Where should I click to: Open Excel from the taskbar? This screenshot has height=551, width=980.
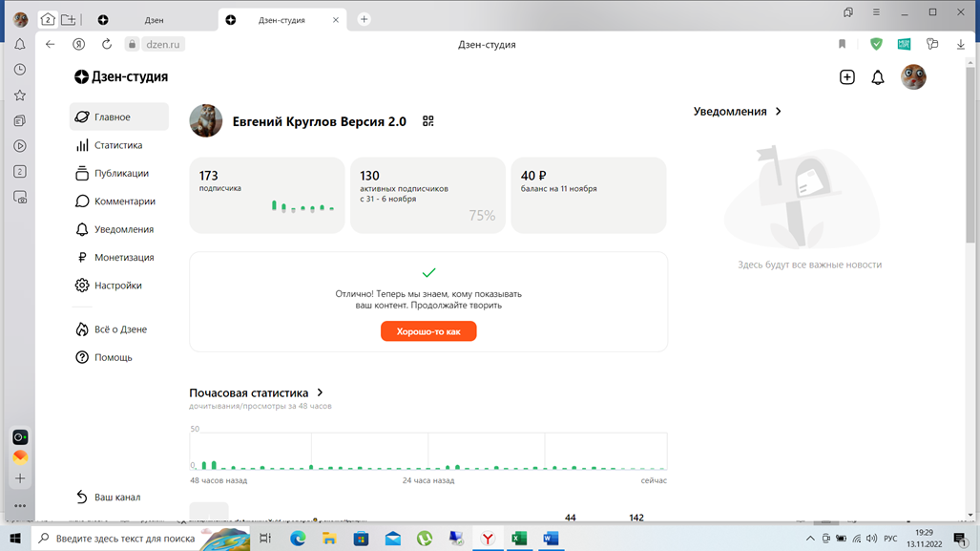tap(519, 538)
